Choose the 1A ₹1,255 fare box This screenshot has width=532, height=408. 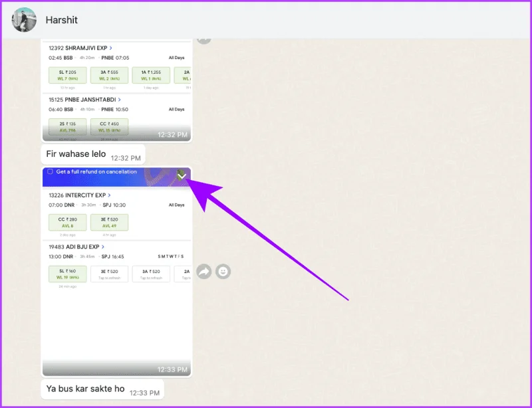tap(151, 75)
